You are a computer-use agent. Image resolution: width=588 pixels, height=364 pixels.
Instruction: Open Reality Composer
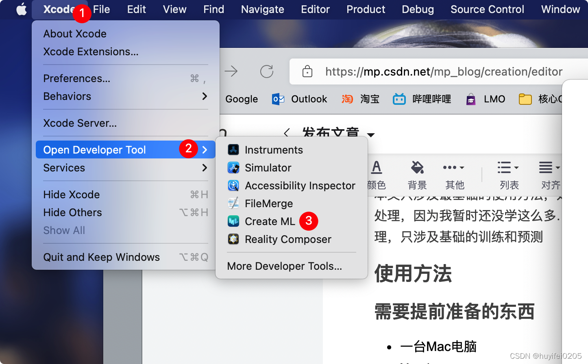click(x=288, y=239)
